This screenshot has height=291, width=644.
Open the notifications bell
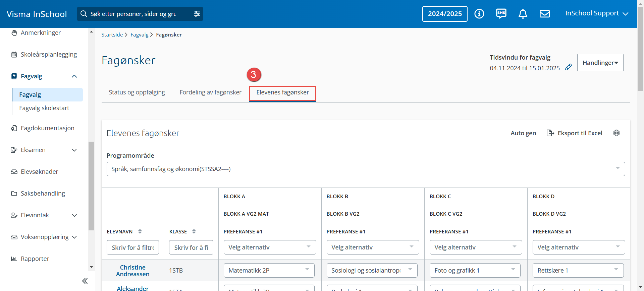coord(523,14)
